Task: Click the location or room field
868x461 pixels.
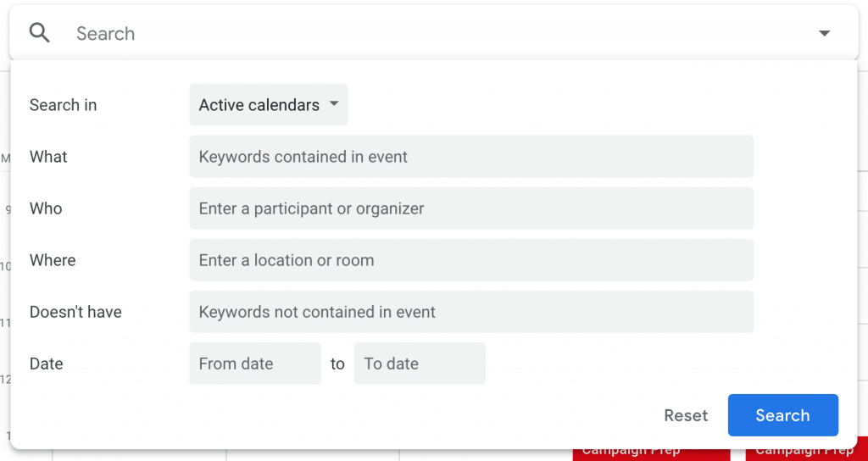Action: coord(470,260)
